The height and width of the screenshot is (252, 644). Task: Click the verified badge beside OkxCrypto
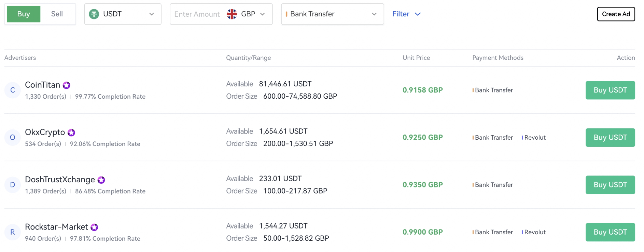tap(71, 132)
